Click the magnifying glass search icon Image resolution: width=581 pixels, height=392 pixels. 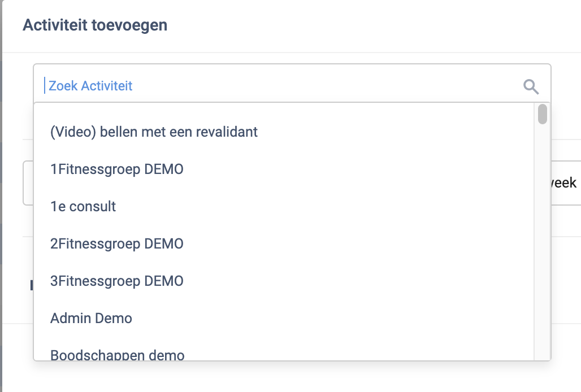pos(531,86)
